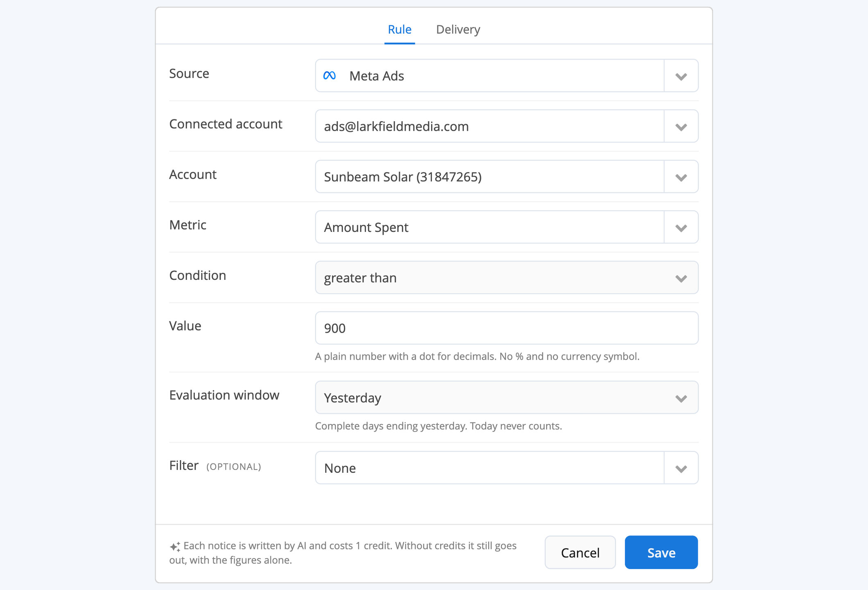
Task: Open the Account dropdown chevron
Action: tap(681, 177)
